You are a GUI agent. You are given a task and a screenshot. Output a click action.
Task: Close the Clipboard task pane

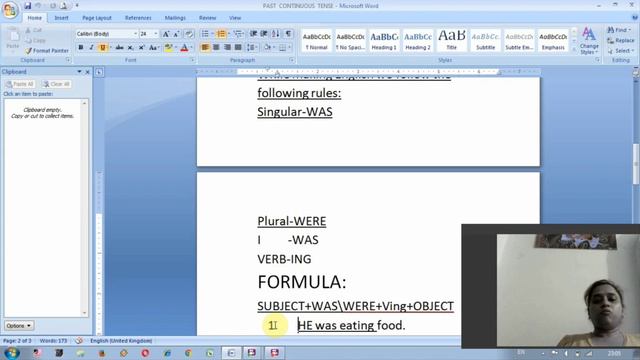click(87, 72)
